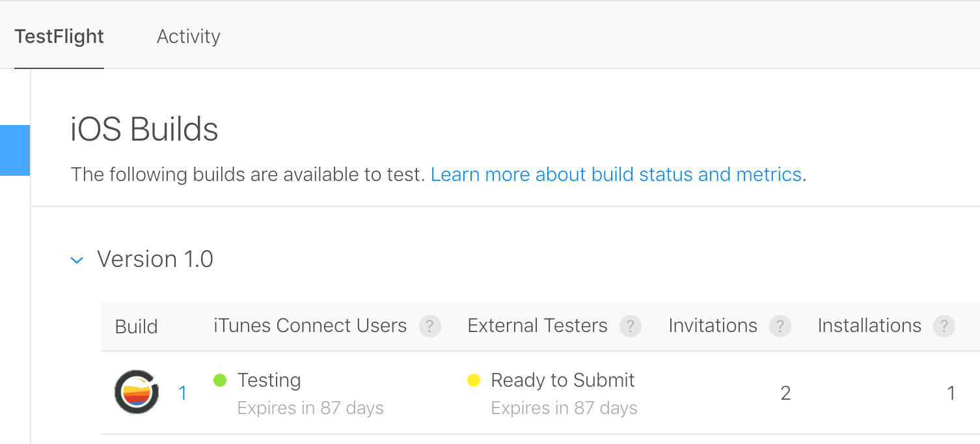Collapse the Version 1.0 section chevron

pos(77,260)
